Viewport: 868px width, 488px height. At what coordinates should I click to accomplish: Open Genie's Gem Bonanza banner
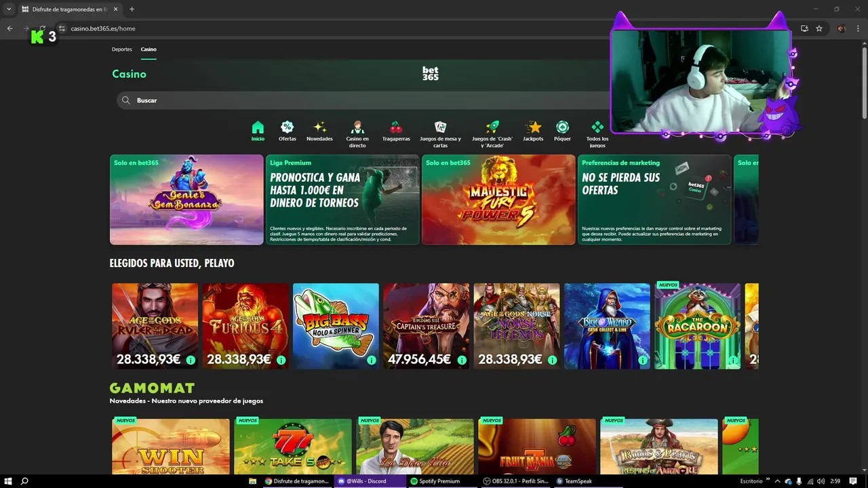pos(186,199)
